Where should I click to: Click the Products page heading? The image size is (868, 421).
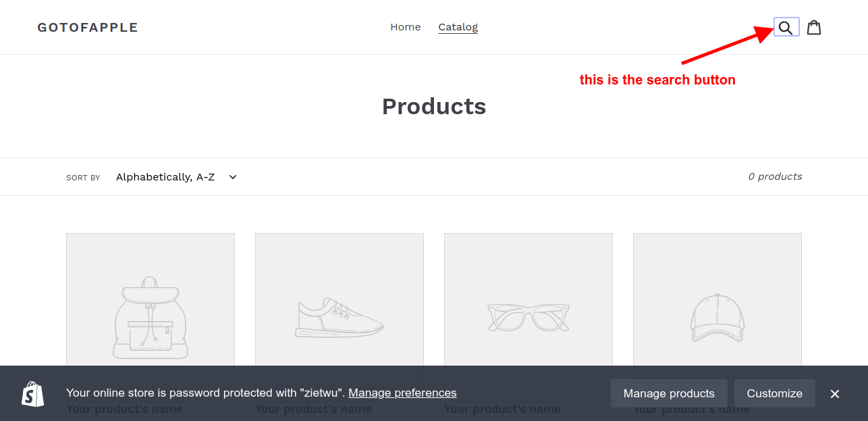point(434,106)
